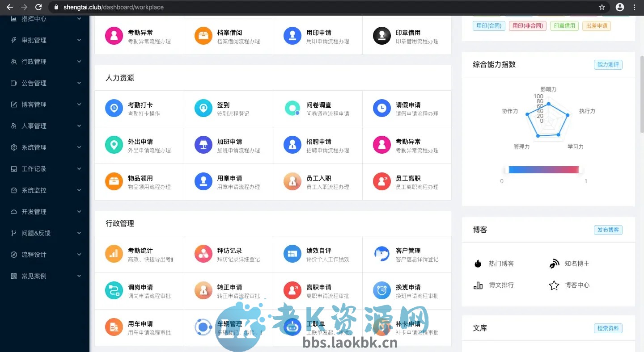644x352 pixels.
Task: Select the 用印(合同) blue tag
Action: 489,26
